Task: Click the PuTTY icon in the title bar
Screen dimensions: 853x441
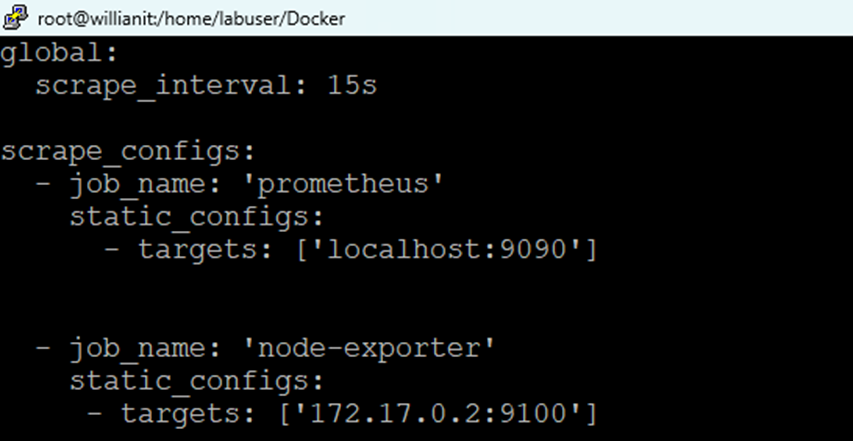Action: pos(16,18)
